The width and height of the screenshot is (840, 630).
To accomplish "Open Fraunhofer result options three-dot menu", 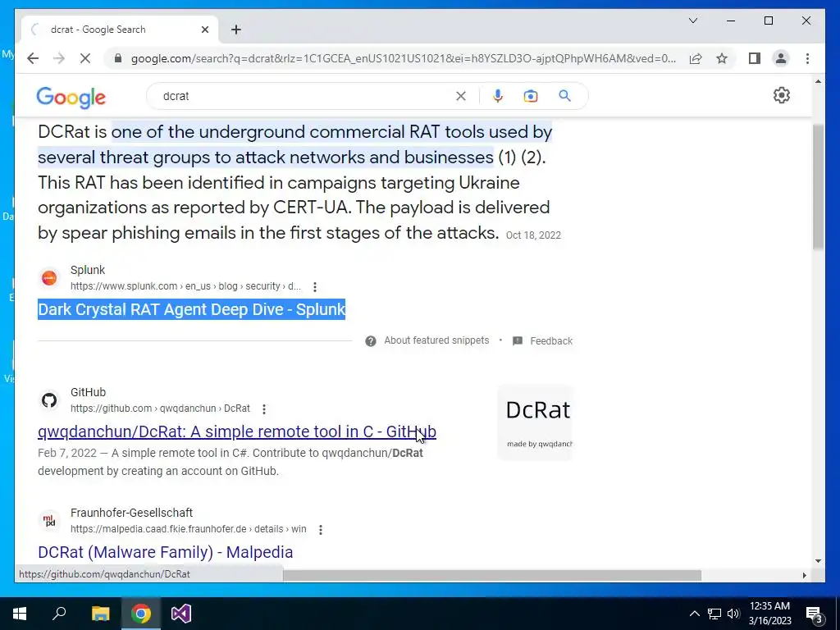I will [321, 530].
